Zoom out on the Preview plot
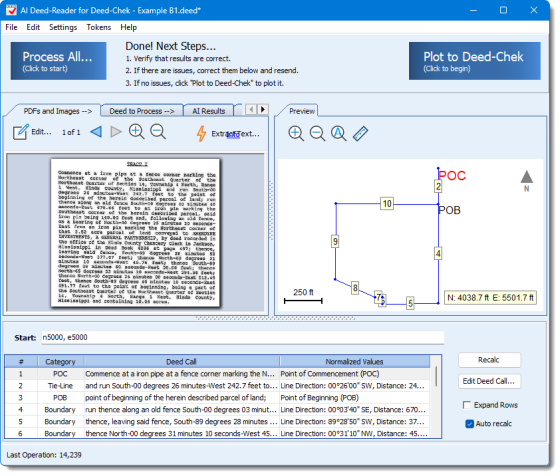 pos(317,133)
